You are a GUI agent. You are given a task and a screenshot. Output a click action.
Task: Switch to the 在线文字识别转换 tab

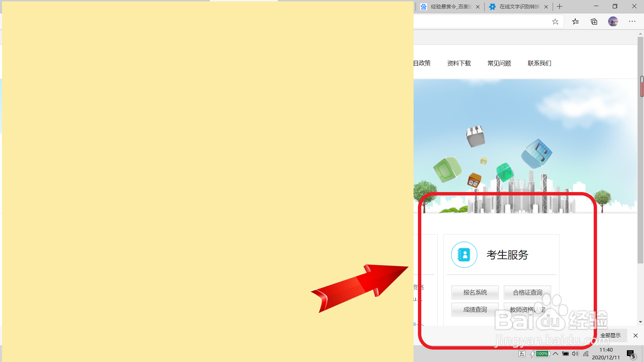[517, 7]
